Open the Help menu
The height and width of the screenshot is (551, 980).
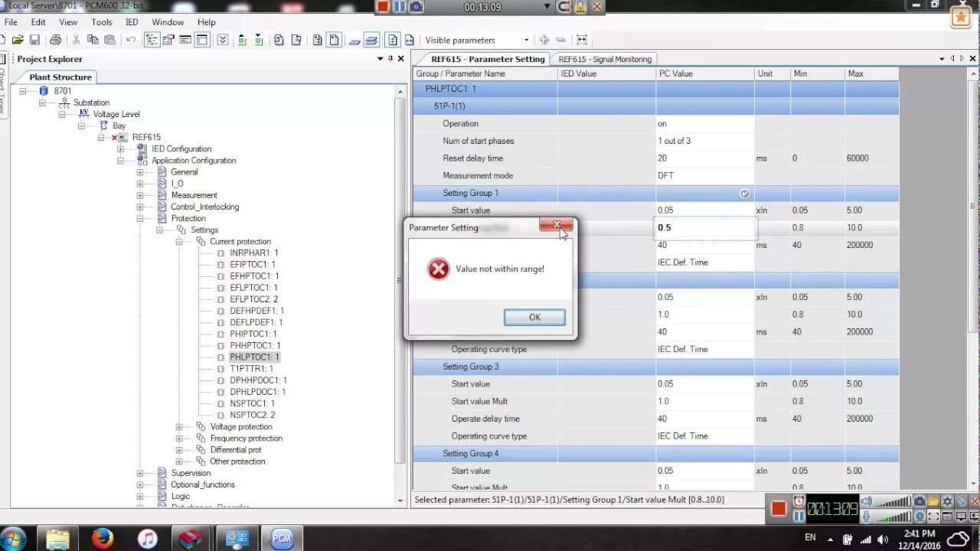point(206,22)
